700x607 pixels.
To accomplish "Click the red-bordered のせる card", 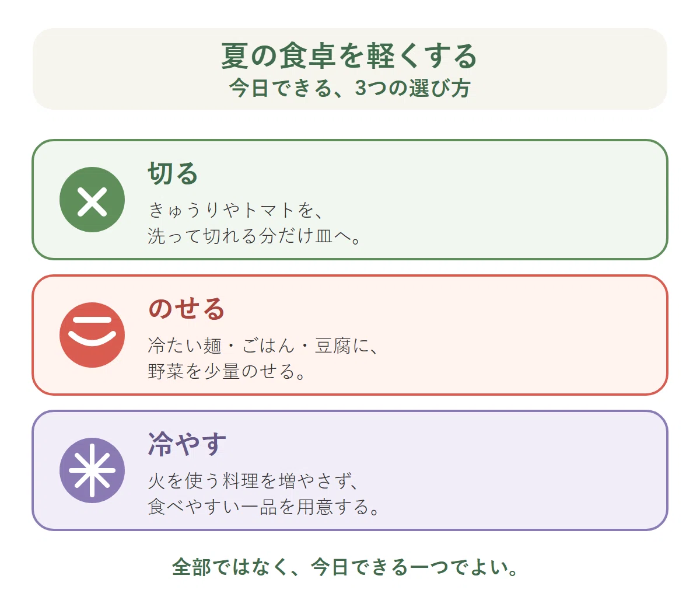I will (x=350, y=335).
